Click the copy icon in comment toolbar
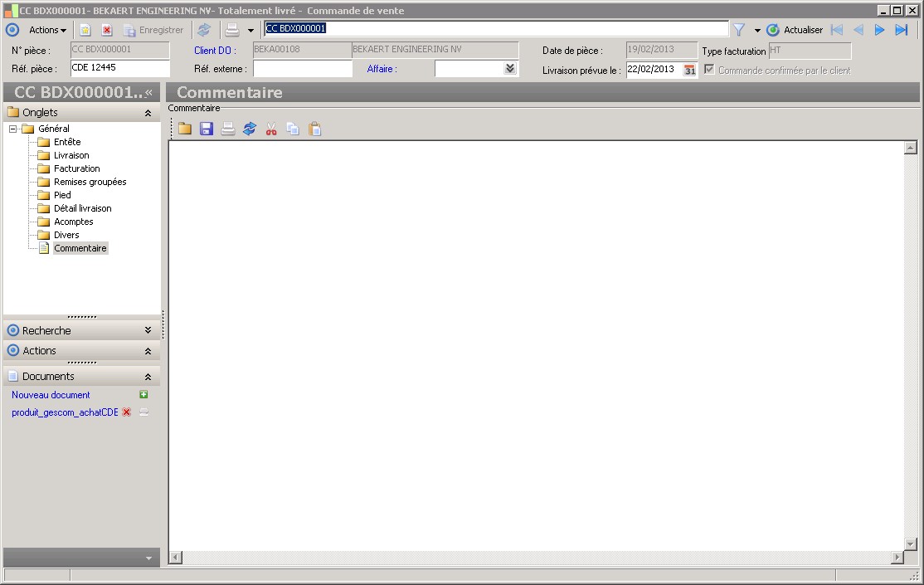 click(293, 129)
